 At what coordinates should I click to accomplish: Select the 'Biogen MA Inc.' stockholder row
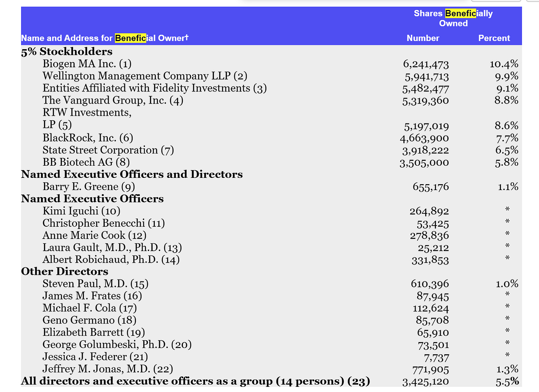click(87, 64)
